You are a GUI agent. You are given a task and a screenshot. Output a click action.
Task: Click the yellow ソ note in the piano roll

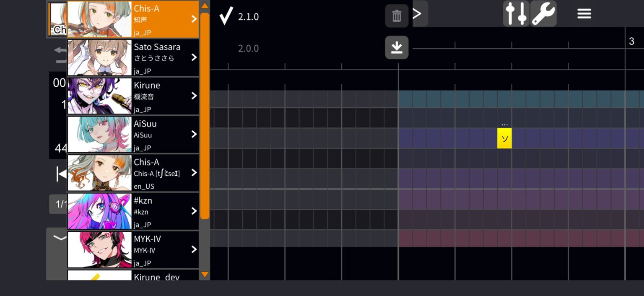point(504,138)
